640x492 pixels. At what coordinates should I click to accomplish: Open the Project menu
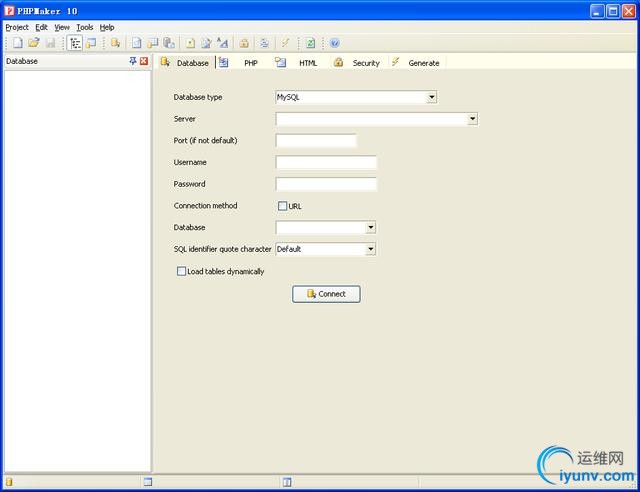(x=17, y=27)
